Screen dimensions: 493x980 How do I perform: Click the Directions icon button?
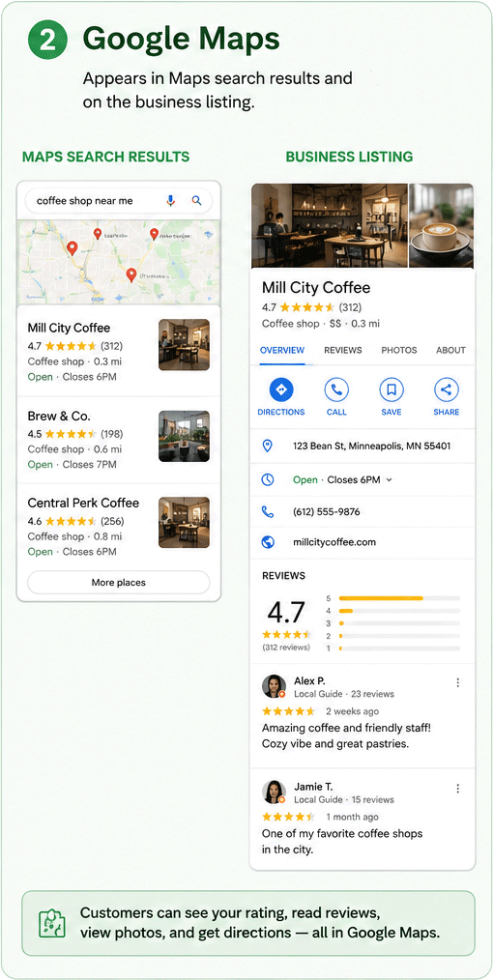[281, 390]
